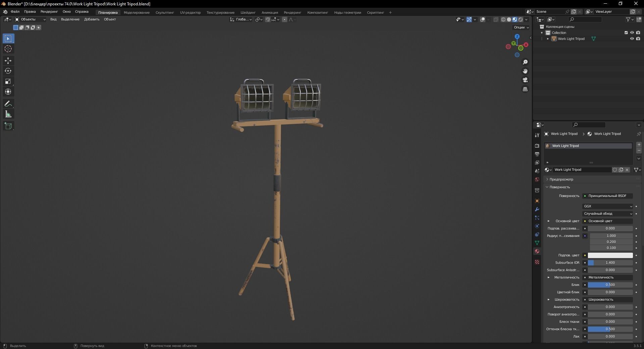The image size is (644, 349).
Task: Open the Modifiers wrench tab
Action: 537,209
